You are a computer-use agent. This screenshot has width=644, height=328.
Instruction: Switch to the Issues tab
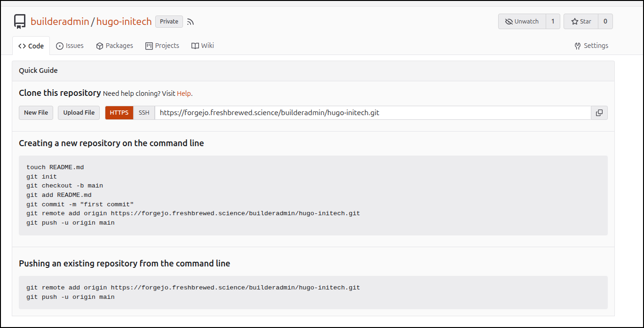coord(70,46)
